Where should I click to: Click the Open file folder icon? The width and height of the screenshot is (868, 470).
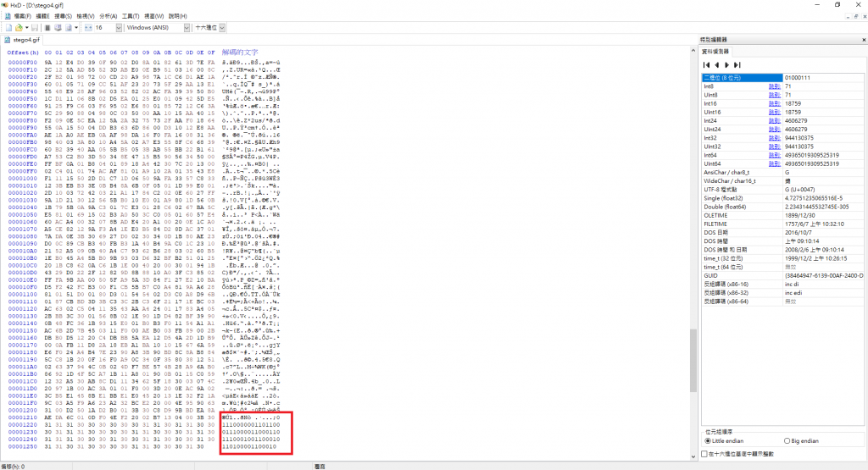tap(19, 28)
